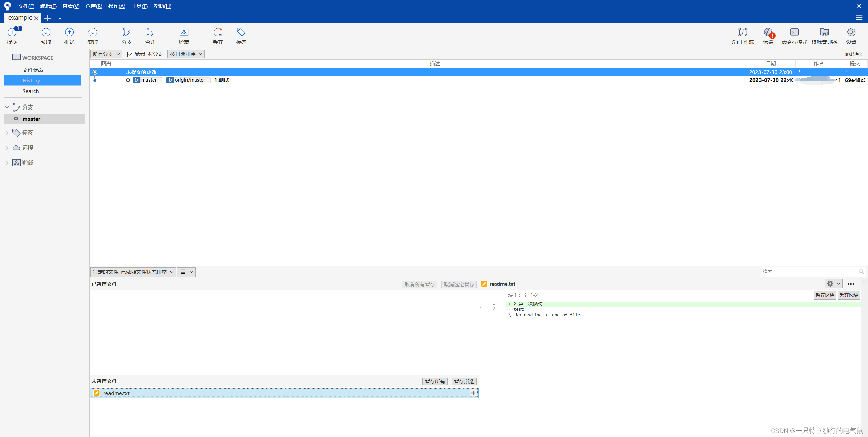Click the search magnifier icon
This screenshot has width=868, height=437.
pos(861,271)
